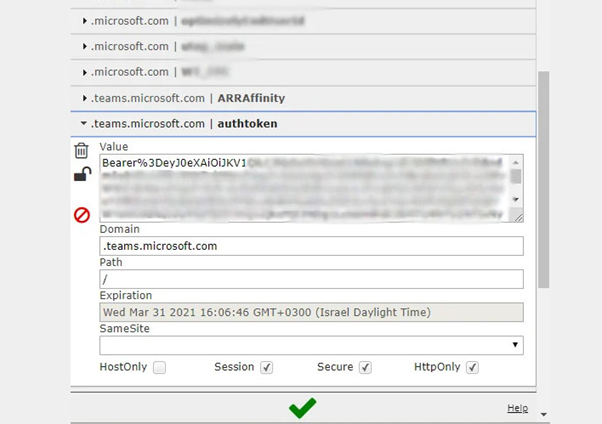602x424 pixels.
Task: Click in the cookie Value text area
Action: [x=300, y=188]
